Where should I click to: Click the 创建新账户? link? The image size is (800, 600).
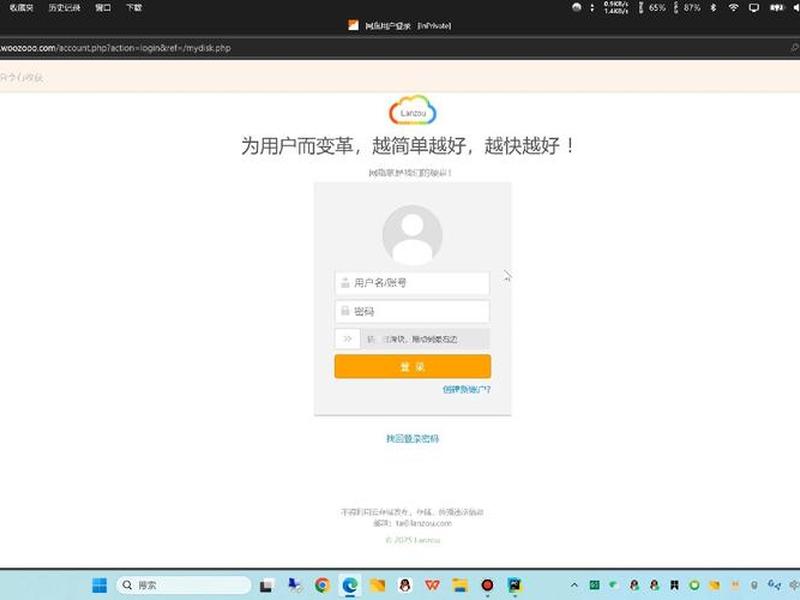[x=466, y=389]
